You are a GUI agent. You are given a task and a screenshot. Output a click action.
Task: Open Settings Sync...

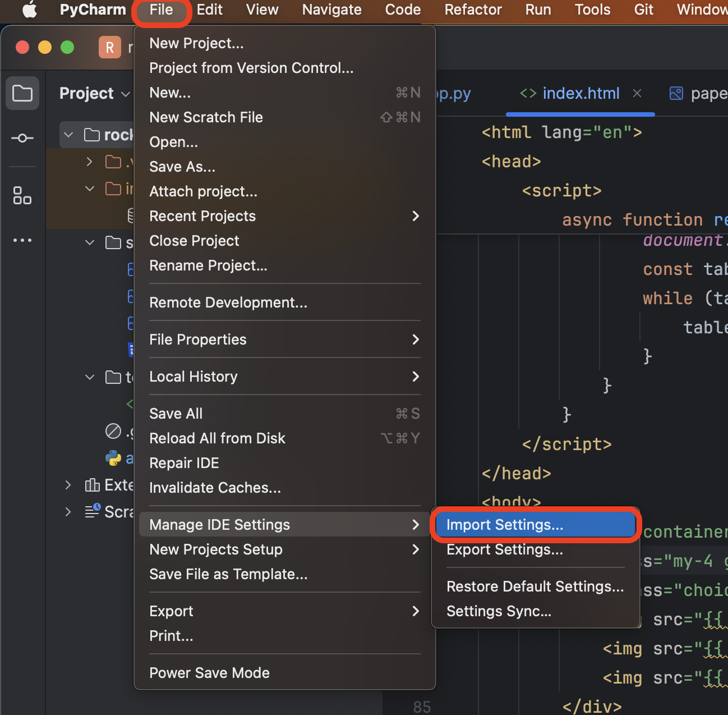(536, 611)
